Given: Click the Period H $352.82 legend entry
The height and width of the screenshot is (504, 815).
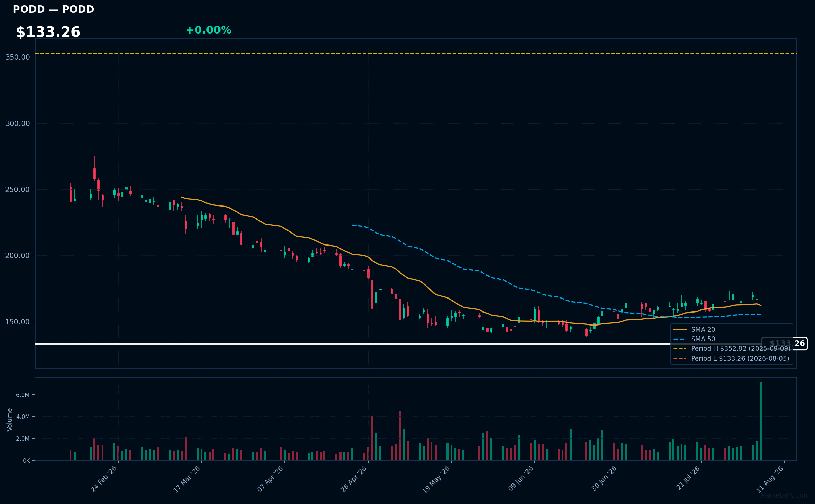Looking at the screenshot, I should (732, 349).
